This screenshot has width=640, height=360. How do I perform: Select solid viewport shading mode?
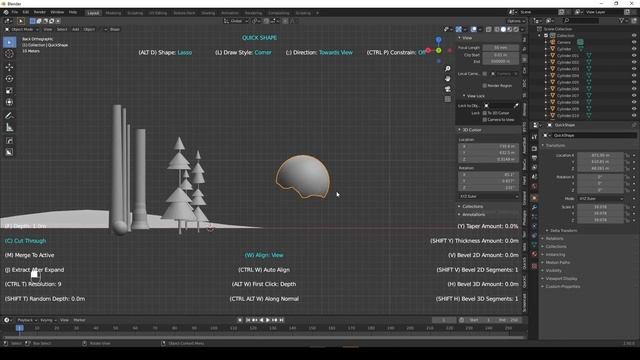click(x=503, y=29)
